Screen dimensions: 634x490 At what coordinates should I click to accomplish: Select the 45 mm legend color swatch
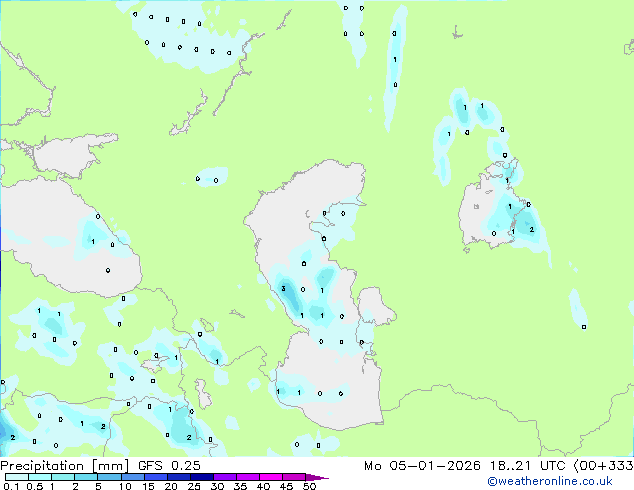294,477
